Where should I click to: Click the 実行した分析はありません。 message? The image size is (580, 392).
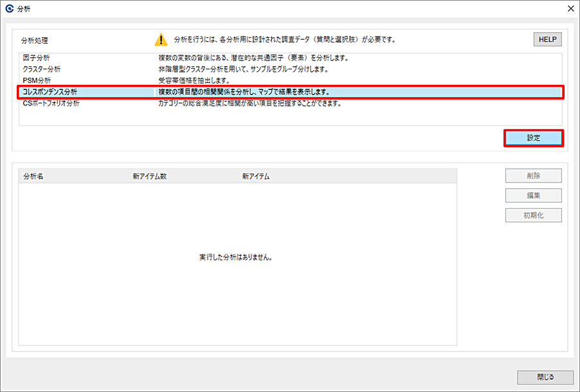pos(236,258)
